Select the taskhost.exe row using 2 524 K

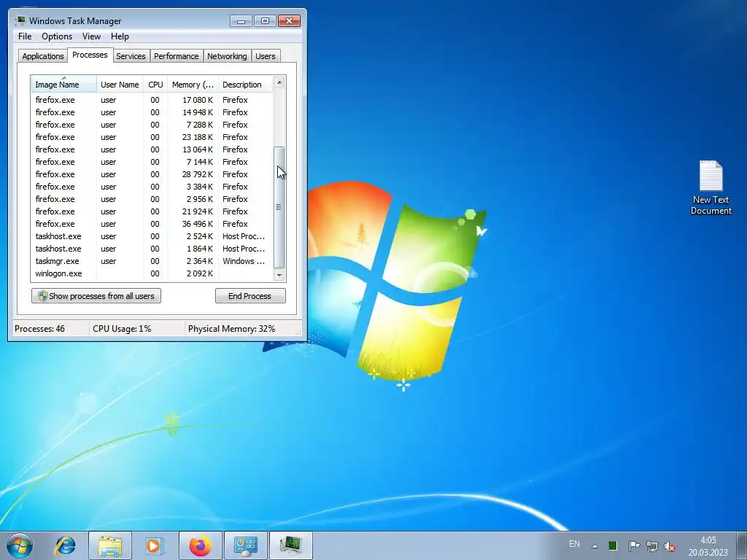(x=152, y=236)
